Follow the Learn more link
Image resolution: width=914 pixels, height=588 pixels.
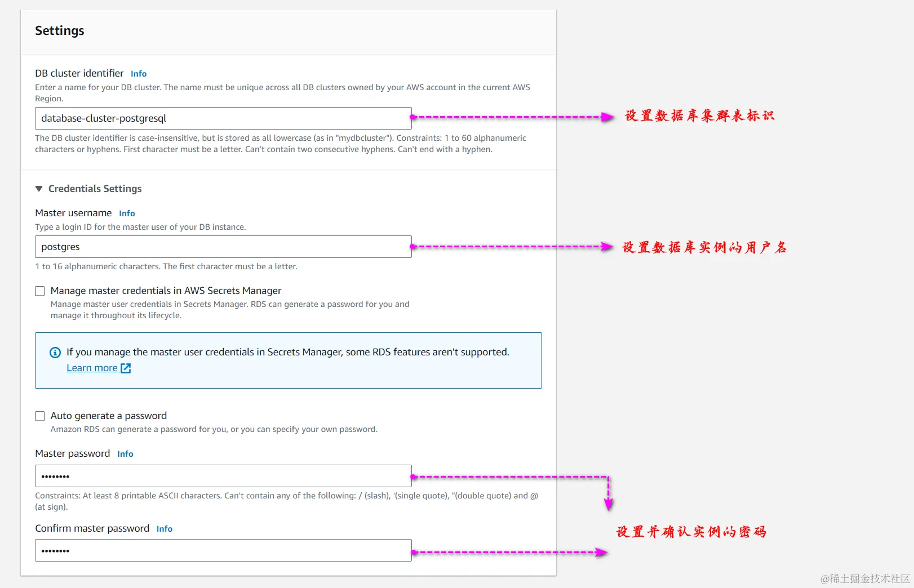coord(92,368)
